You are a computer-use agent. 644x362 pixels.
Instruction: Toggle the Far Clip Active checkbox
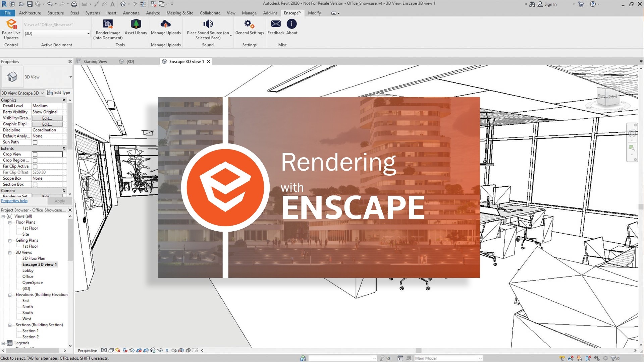(35, 167)
